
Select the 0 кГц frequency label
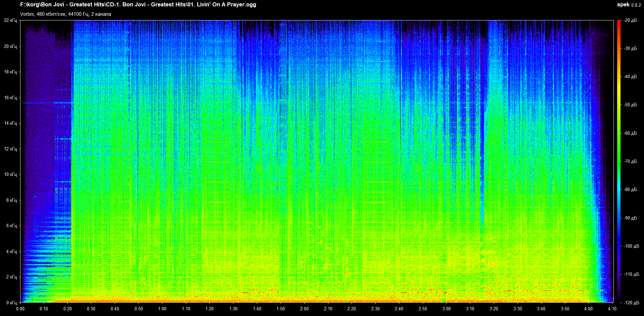point(11,303)
